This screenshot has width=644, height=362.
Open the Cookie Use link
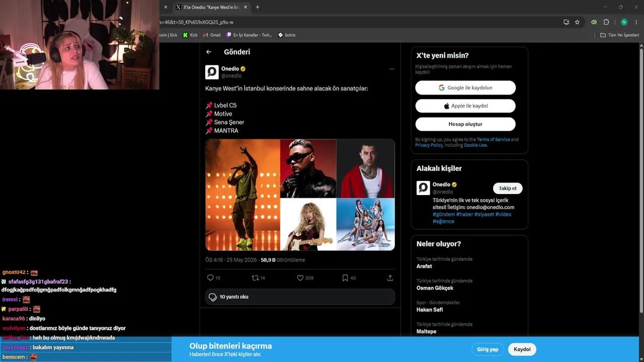point(475,145)
